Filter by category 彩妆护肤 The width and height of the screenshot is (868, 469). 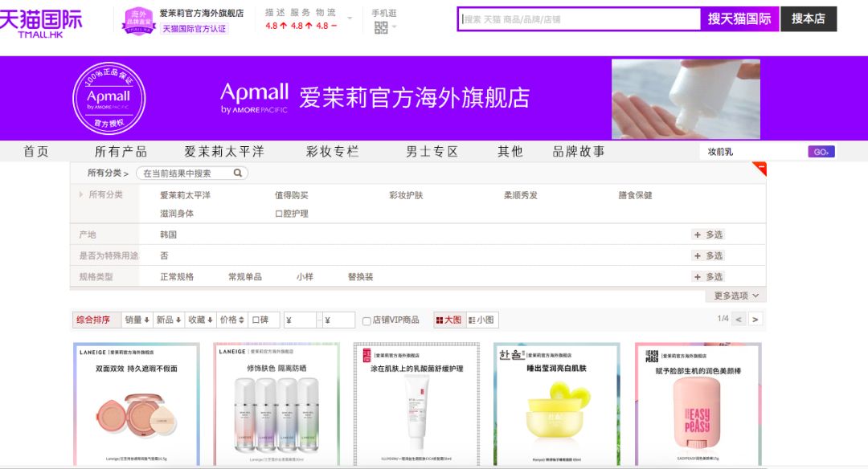[x=406, y=195]
